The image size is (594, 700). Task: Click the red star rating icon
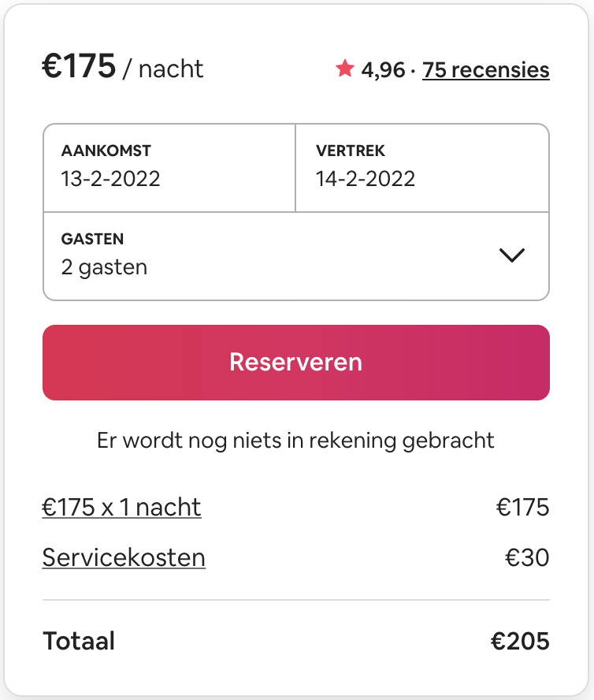[345, 69]
